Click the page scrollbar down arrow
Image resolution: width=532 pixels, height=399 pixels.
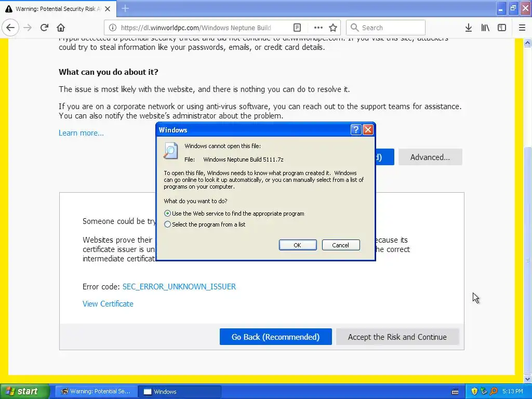[528, 379]
